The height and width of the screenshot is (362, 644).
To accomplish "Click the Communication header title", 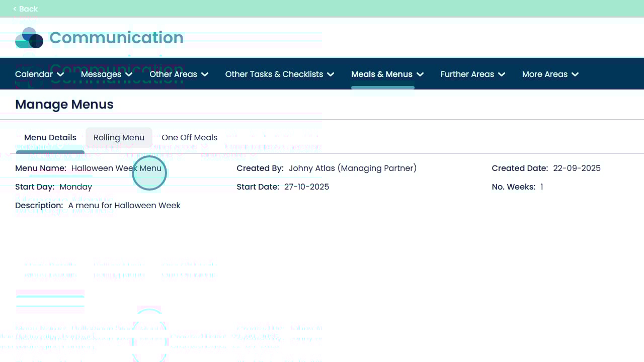I will point(116,38).
